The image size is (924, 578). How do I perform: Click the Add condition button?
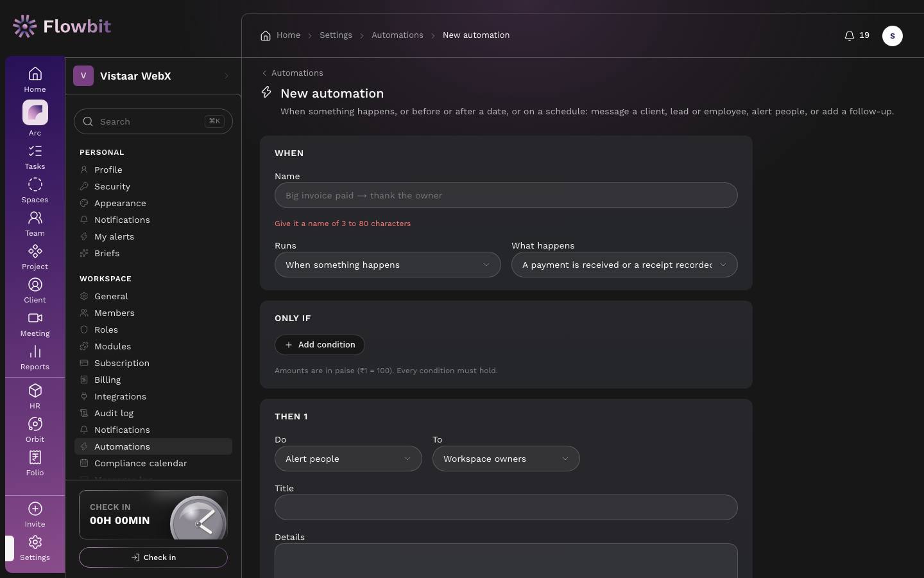point(320,345)
